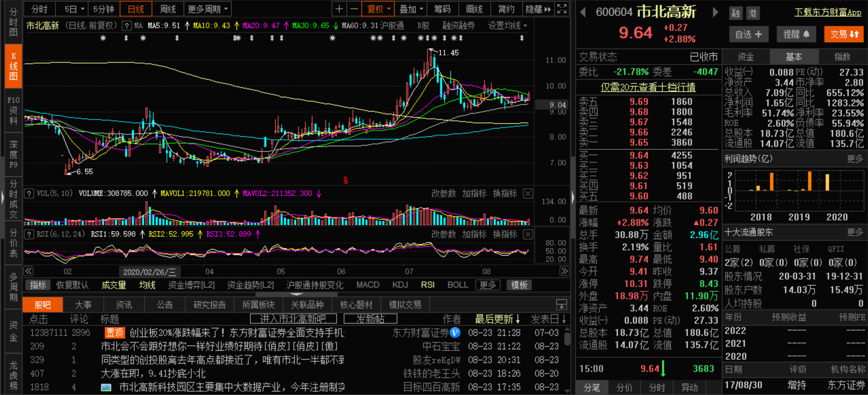The height and width of the screenshot is (395, 868).
Task: Open 深度F9 in the left sidebar
Action: click(14, 154)
